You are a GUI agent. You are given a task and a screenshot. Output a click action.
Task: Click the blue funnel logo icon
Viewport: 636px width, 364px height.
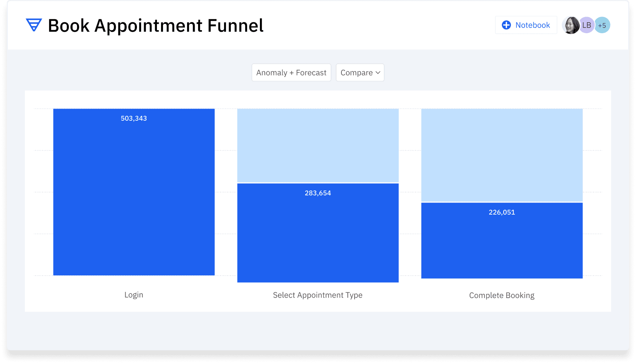click(x=34, y=25)
